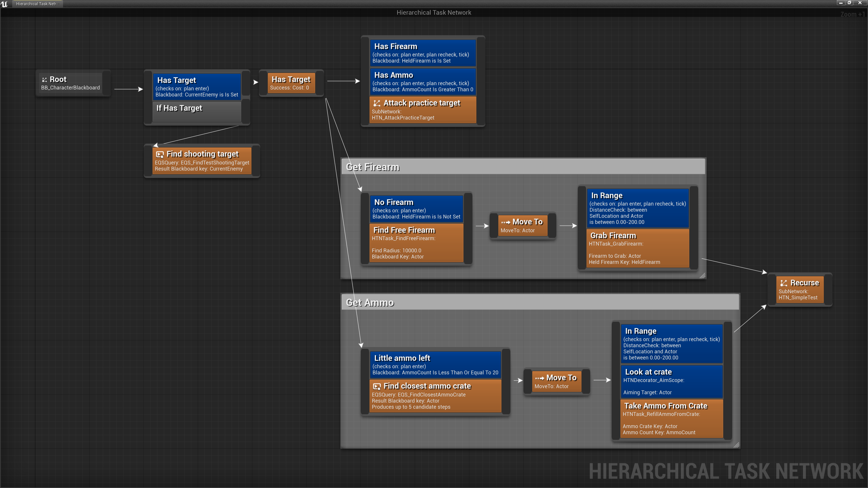
Task: Click the branch icon on the Root node
Action: 45,80
